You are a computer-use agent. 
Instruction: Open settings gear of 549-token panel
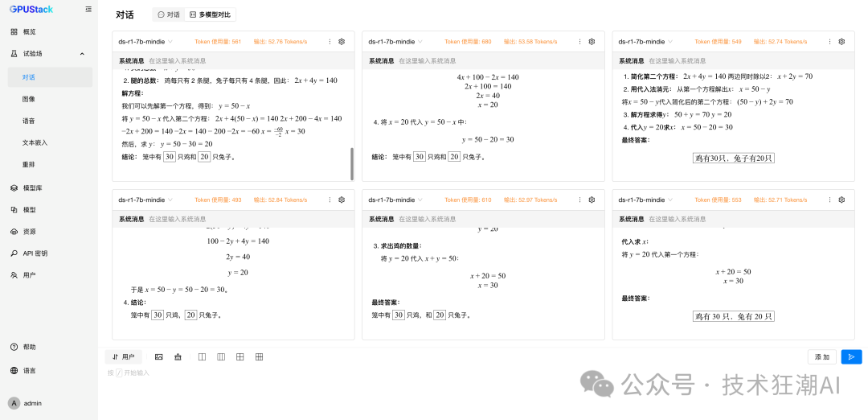point(842,42)
